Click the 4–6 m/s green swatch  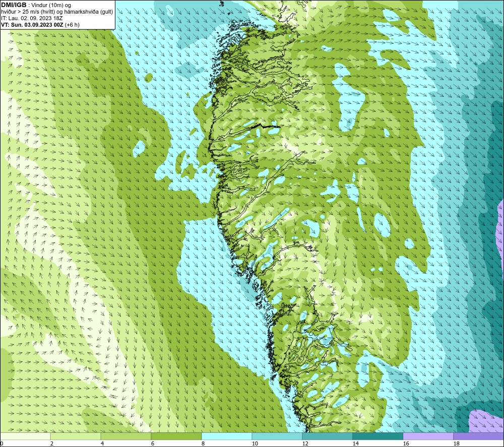click(126, 436)
